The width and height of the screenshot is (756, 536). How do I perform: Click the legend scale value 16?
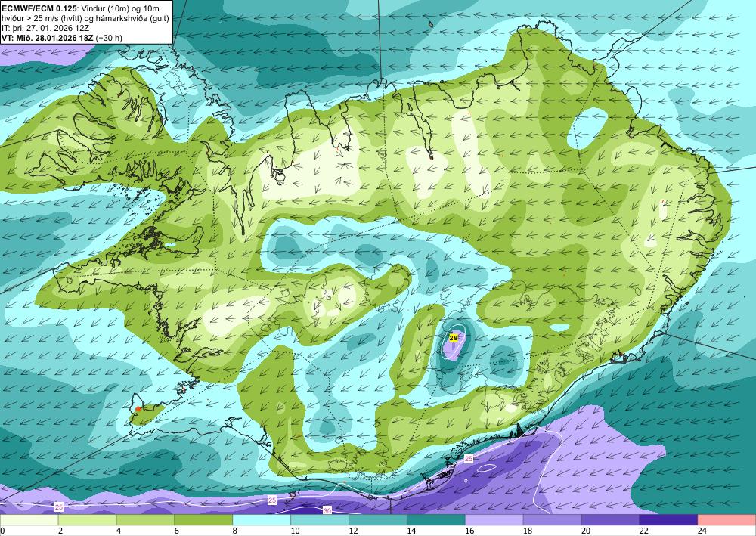[x=469, y=531]
